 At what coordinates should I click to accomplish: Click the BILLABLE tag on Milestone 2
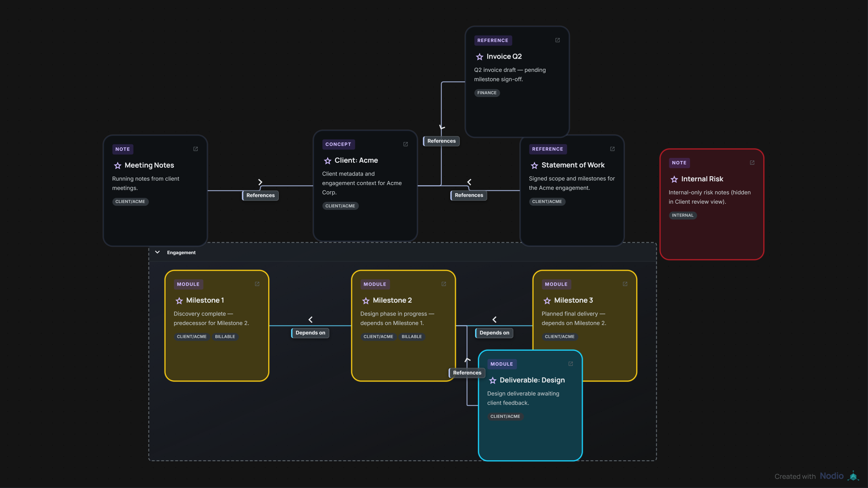point(412,337)
